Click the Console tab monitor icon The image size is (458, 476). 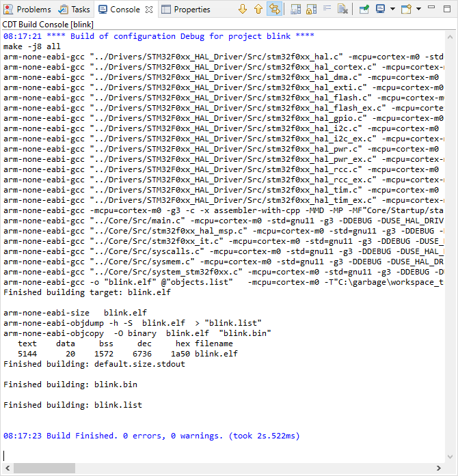click(x=103, y=10)
